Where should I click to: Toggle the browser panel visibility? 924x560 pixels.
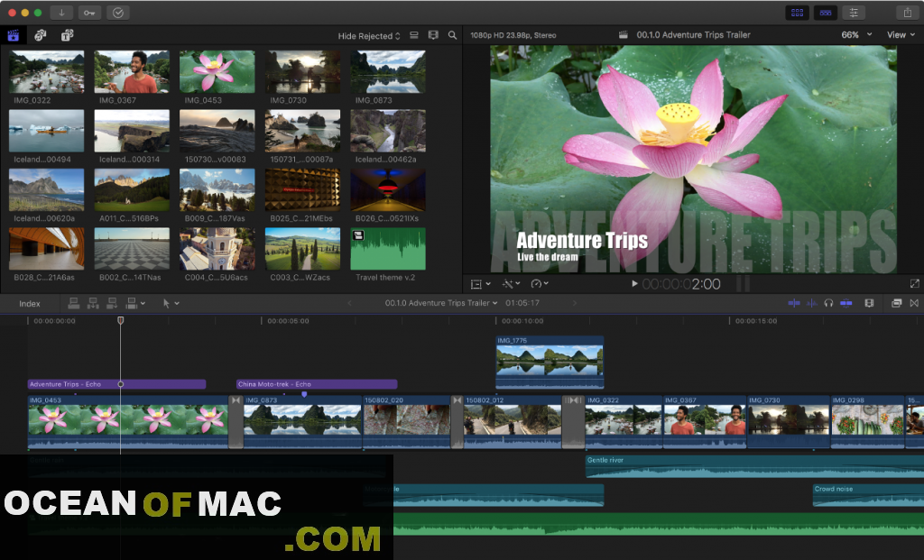797,13
